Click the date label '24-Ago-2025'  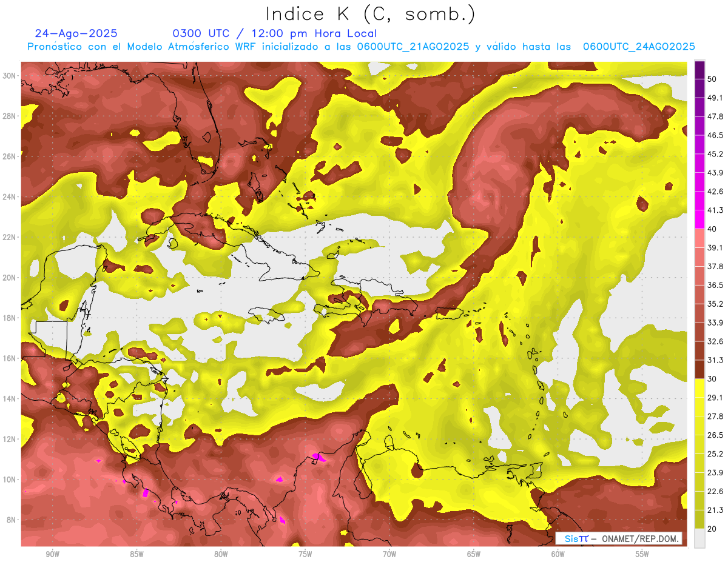[x=76, y=33]
